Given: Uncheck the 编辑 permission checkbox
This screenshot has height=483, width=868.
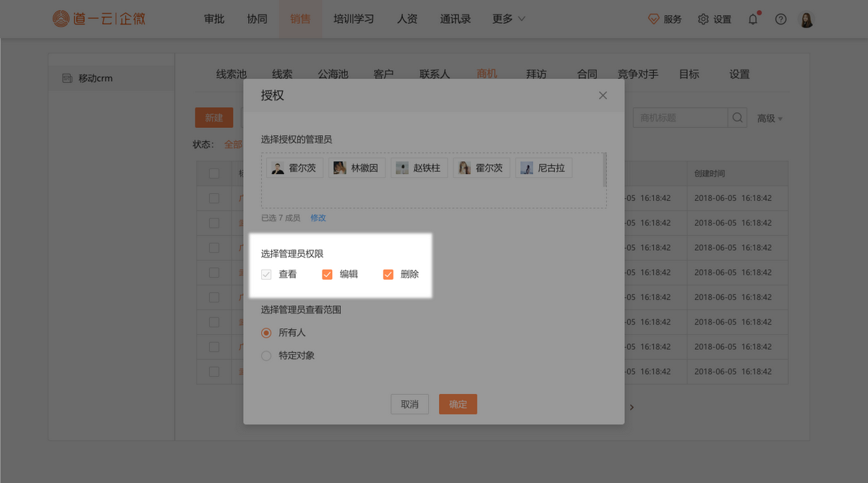Looking at the screenshot, I should coord(327,274).
